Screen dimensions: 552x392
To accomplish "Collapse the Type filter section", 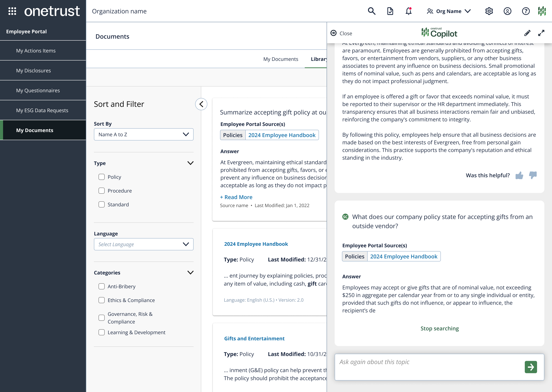I will point(191,163).
